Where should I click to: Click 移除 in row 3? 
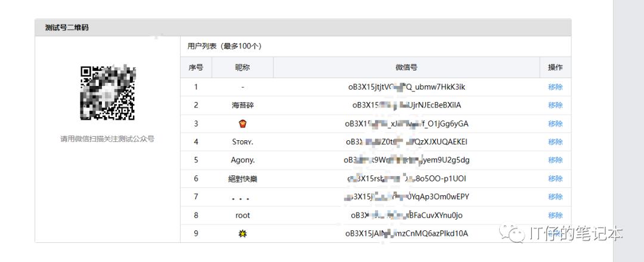tap(555, 124)
